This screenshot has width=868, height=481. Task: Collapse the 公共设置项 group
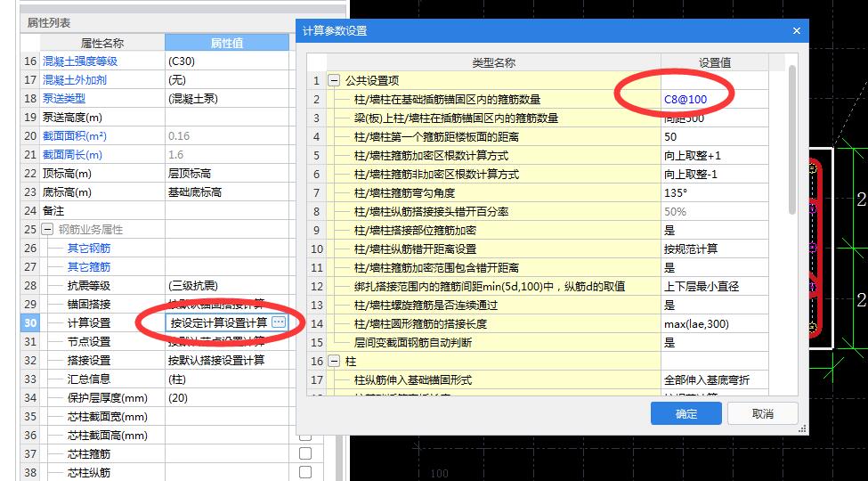334,81
